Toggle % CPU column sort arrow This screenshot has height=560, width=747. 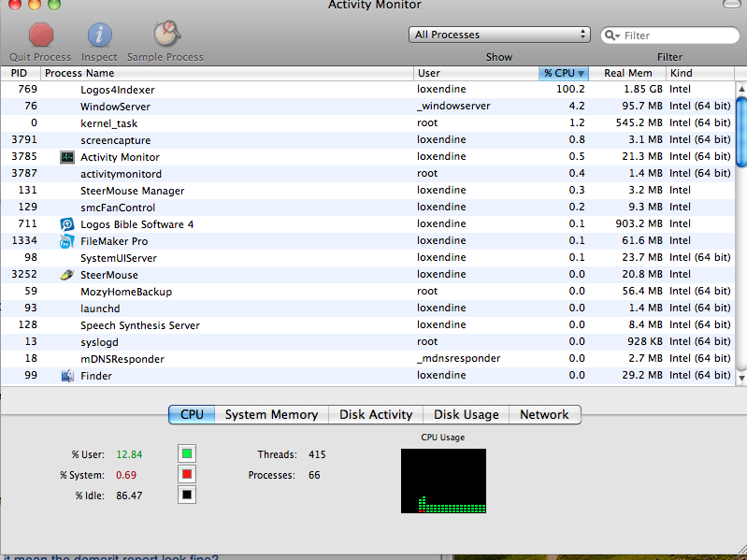point(581,73)
